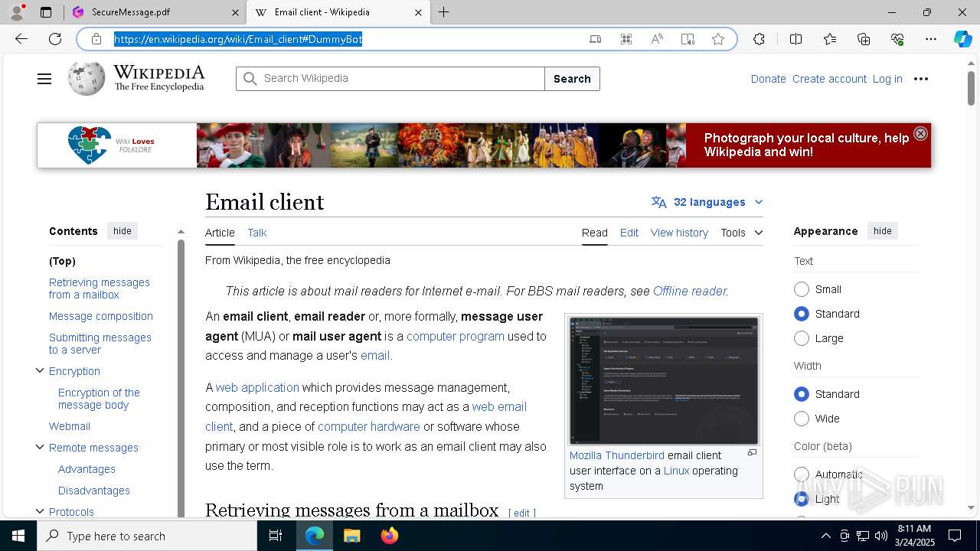The image size is (980, 551).
Task: Open Message composition in Contents
Action: (101, 316)
